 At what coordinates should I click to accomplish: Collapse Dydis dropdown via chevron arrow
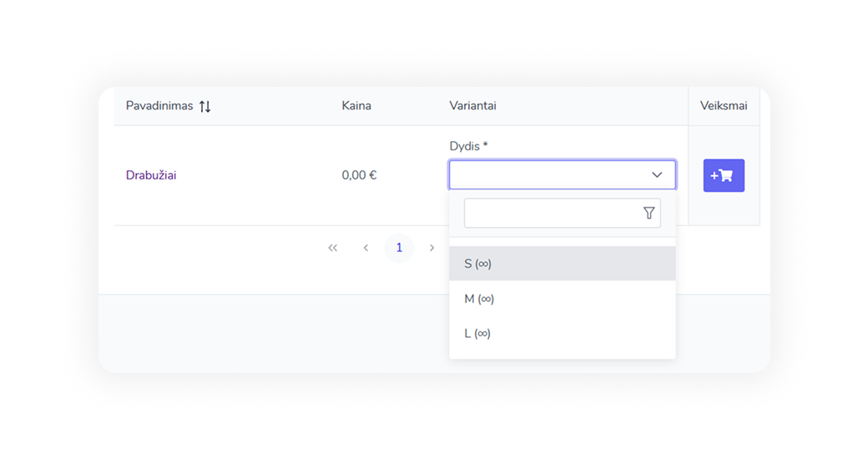[657, 175]
